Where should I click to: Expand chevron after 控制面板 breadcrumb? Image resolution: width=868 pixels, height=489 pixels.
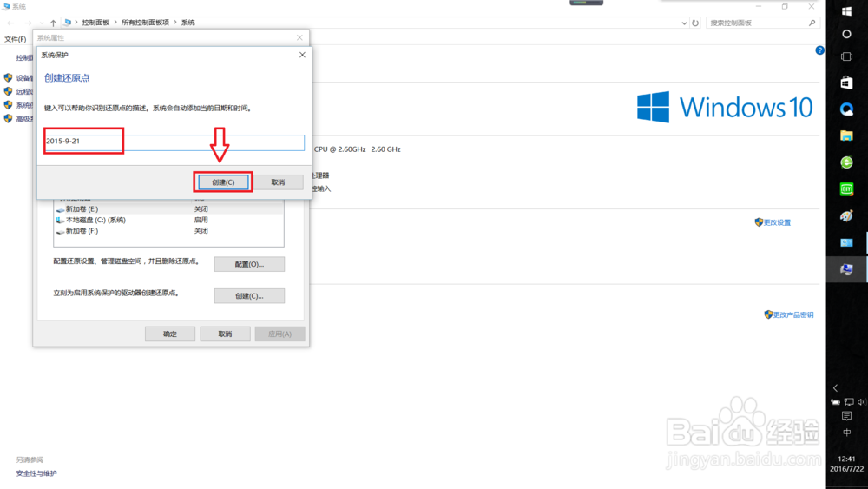tap(115, 23)
